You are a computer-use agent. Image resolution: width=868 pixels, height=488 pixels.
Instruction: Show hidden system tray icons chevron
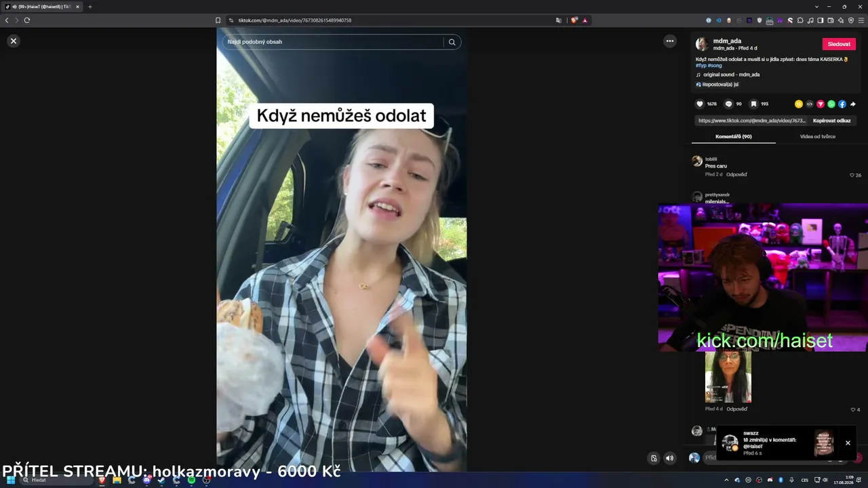tap(726, 480)
